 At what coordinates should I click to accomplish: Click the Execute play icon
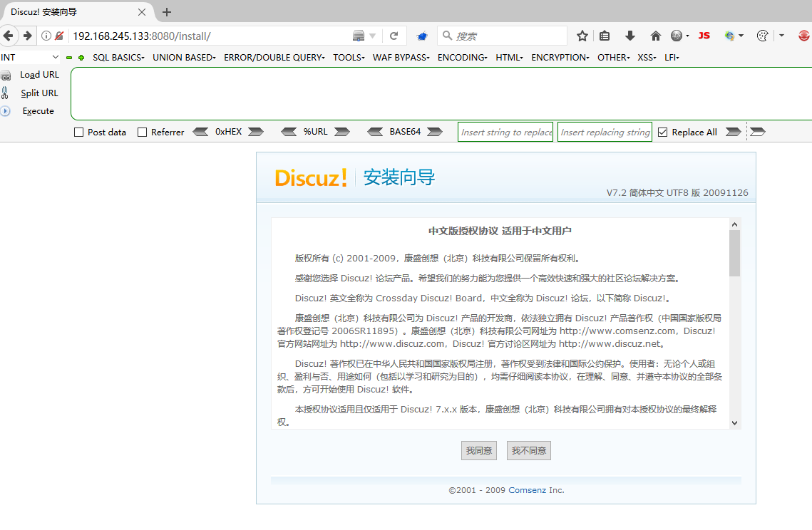tap(5, 110)
